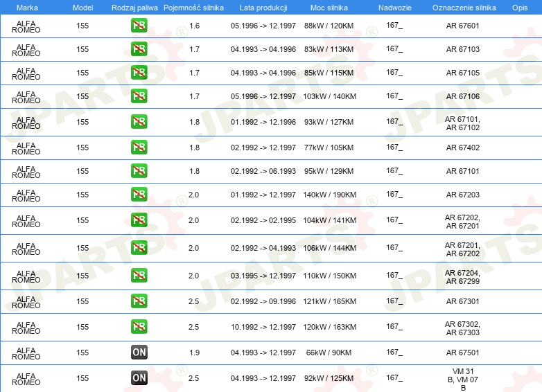Click the petrol icon next to AR 67402
542x392 pixels.
click(x=139, y=148)
